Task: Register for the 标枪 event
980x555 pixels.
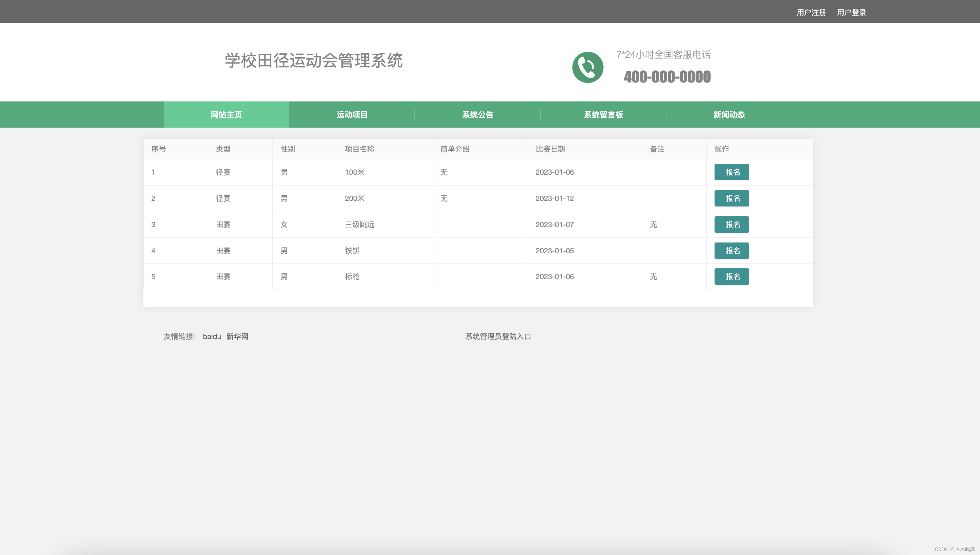Action: pos(732,277)
